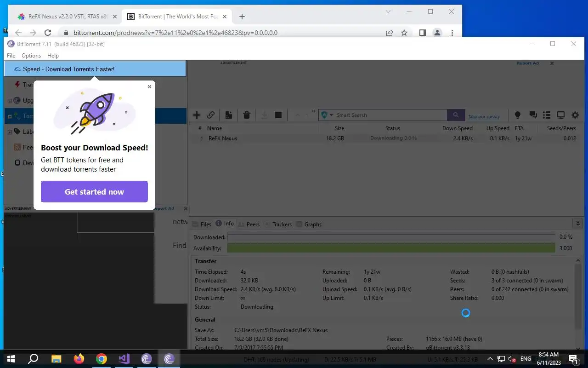
Task: Click the remote monitor icon in toolbar
Action: point(561,115)
